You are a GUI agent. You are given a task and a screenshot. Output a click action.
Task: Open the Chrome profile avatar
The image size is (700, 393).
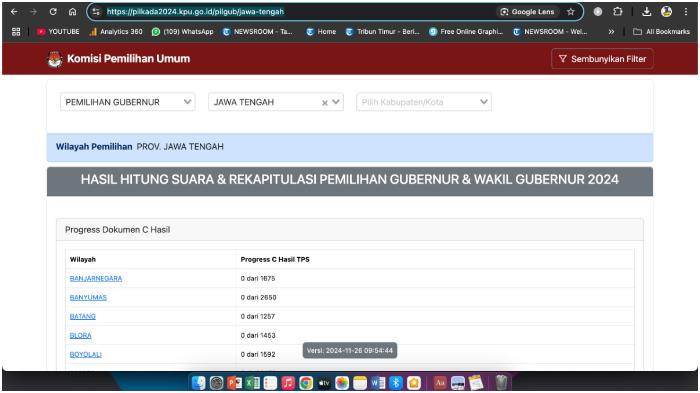(667, 12)
